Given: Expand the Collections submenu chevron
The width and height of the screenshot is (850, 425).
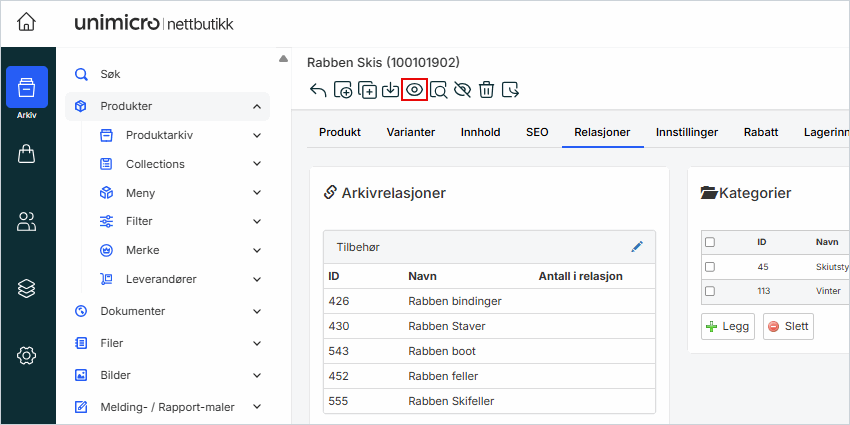Looking at the screenshot, I should 257,164.
